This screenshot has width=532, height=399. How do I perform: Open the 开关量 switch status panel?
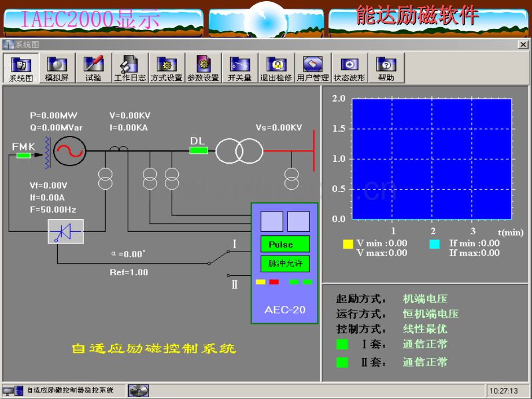coord(240,68)
